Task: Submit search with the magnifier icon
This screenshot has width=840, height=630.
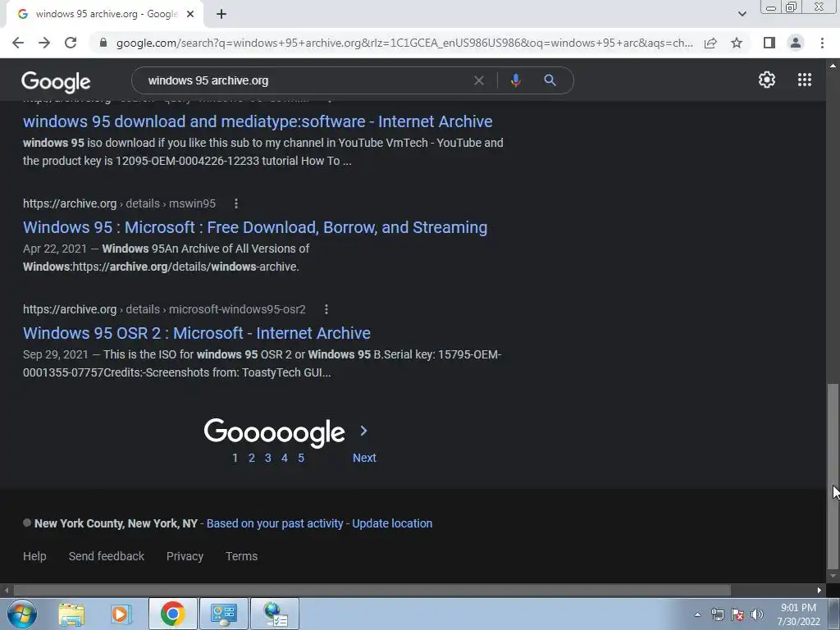Action: [x=550, y=80]
